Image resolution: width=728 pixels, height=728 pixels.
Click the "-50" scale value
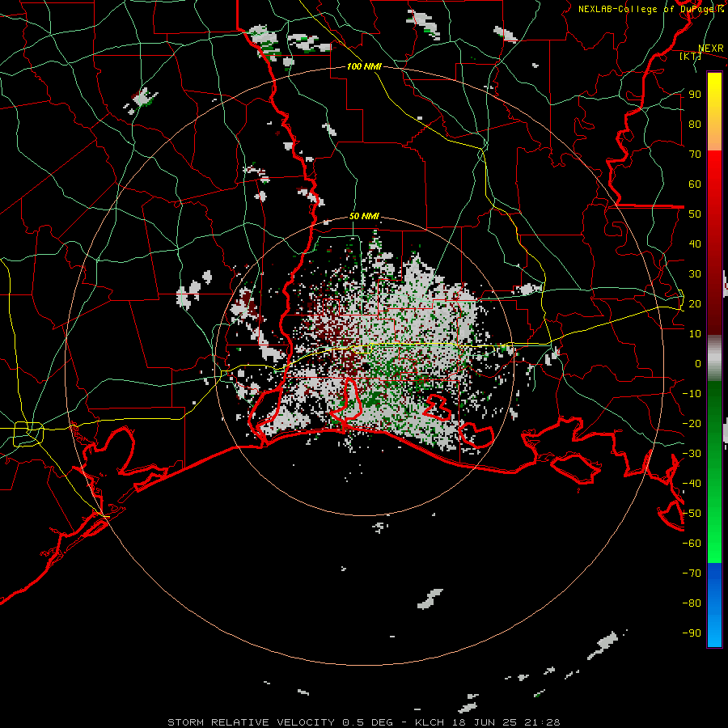tap(692, 514)
